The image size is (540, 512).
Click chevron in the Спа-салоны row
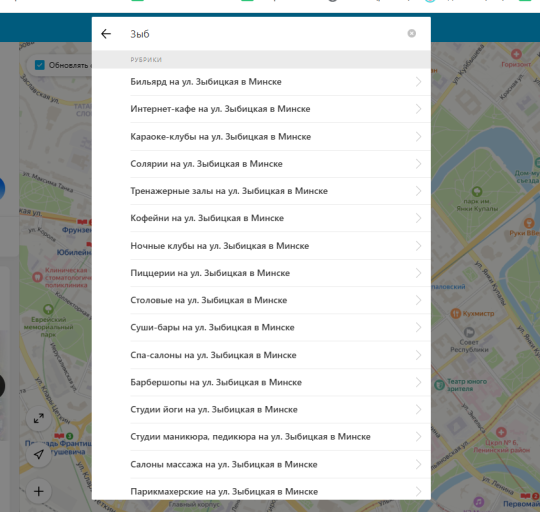coord(418,355)
